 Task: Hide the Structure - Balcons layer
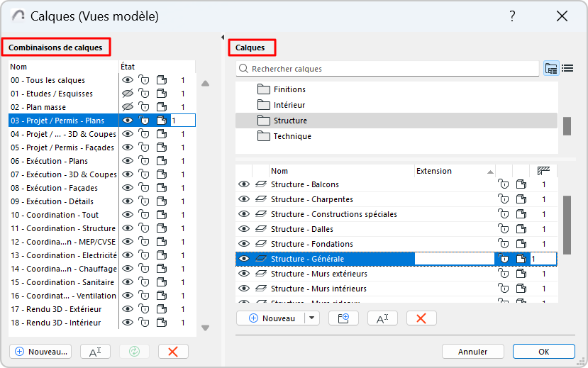[244, 184]
